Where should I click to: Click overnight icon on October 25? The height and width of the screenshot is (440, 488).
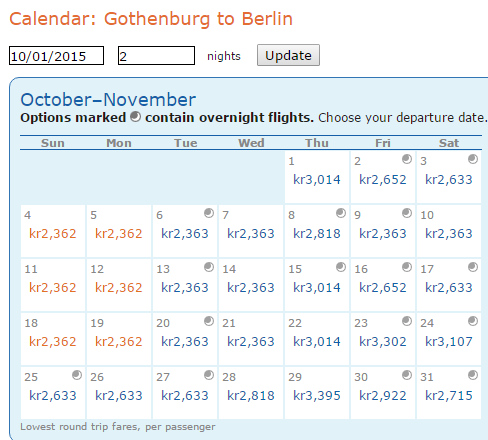pyautogui.click(x=77, y=375)
